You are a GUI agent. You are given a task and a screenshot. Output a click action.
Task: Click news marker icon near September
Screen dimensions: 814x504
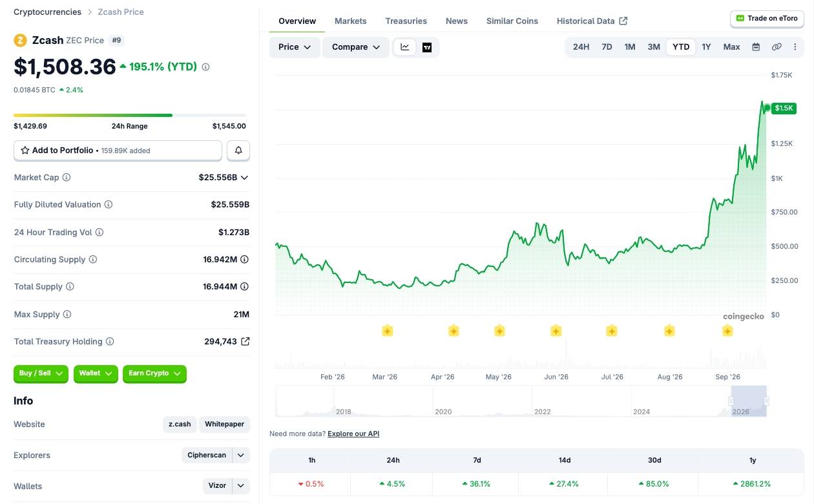pyautogui.click(x=727, y=331)
